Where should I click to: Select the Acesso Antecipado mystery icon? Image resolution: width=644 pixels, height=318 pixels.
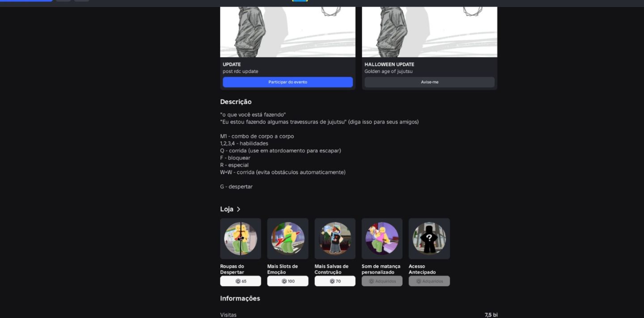click(x=429, y=239)
